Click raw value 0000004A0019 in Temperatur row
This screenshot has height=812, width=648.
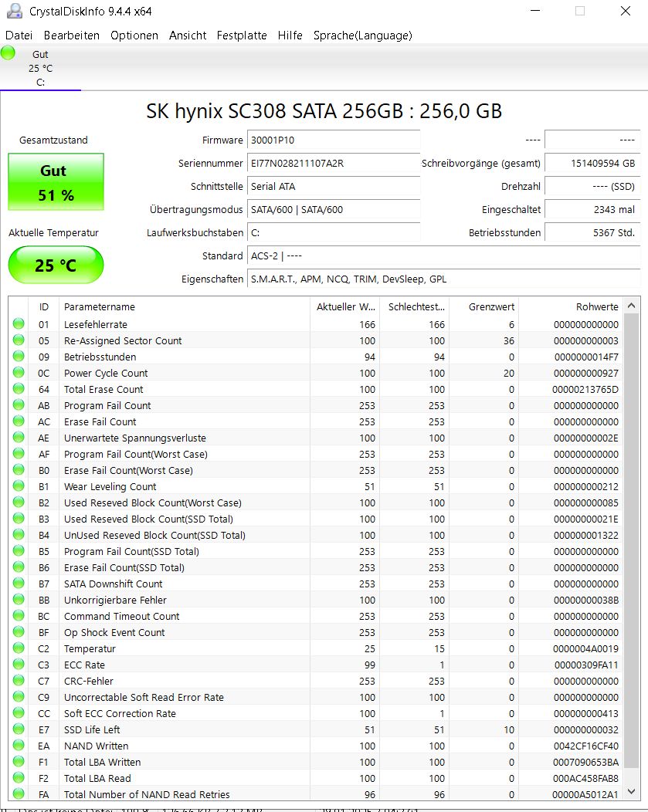[585, 649]
